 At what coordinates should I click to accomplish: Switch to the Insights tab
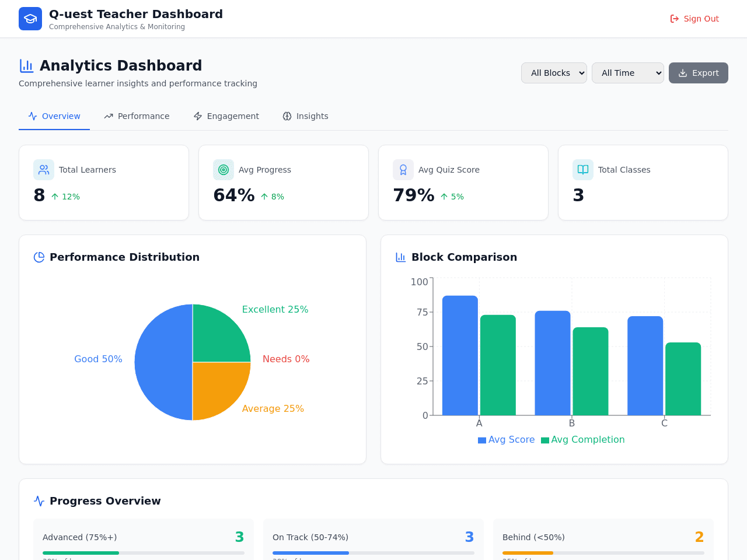pyautogui.click(x=305, y=116)
